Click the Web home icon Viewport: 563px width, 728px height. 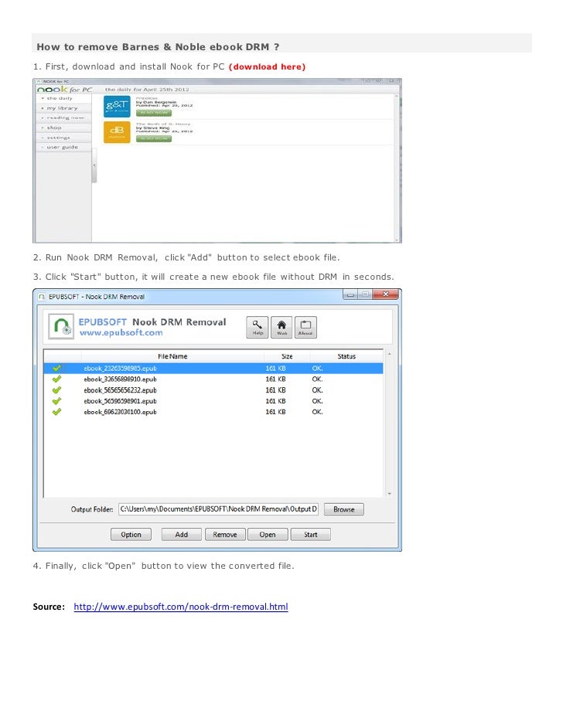[x=281, y=327]
